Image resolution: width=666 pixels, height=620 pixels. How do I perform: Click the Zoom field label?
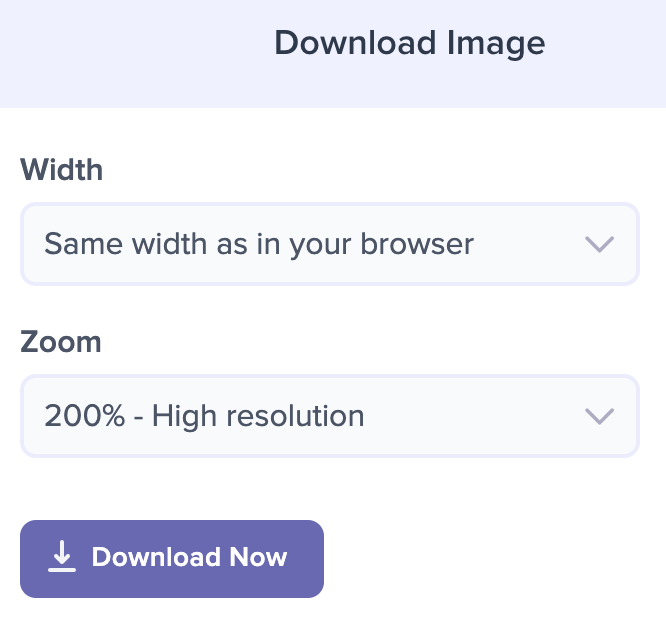point(61,341)
